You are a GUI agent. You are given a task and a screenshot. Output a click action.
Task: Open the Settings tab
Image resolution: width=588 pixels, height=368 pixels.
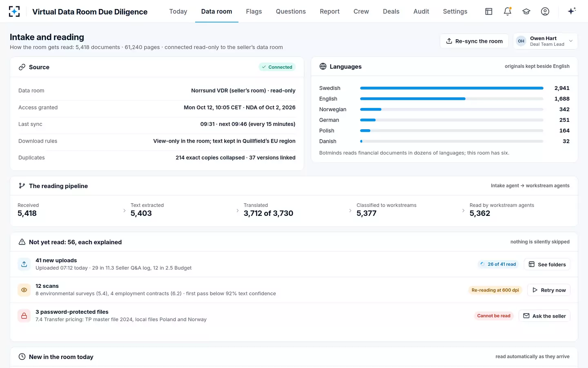pyautogui.click(x=455, y=11)
